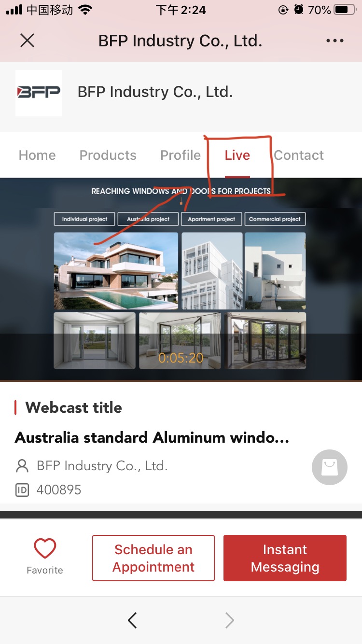Image resolution: width=362 pixels, height=644 pixels.
Task: Open the Australia standard Aluminum webcast title
Action: pyautogui.click(x=152, y=438)
